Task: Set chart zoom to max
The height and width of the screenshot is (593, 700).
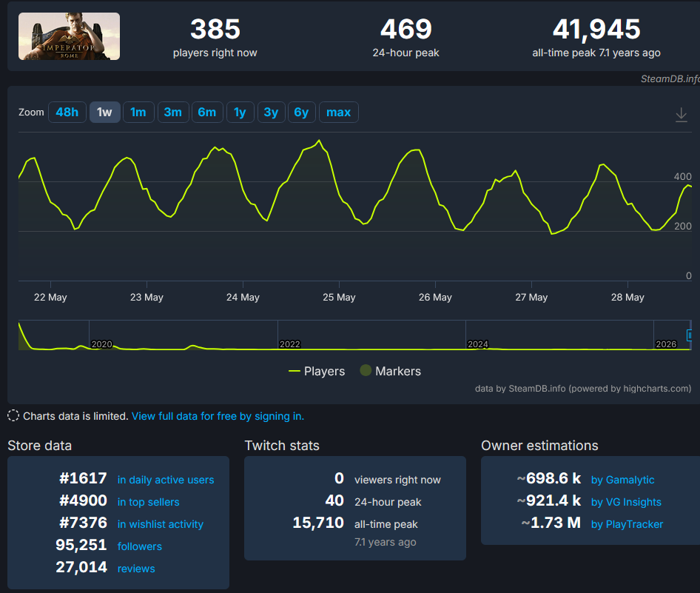Action: 338,112
